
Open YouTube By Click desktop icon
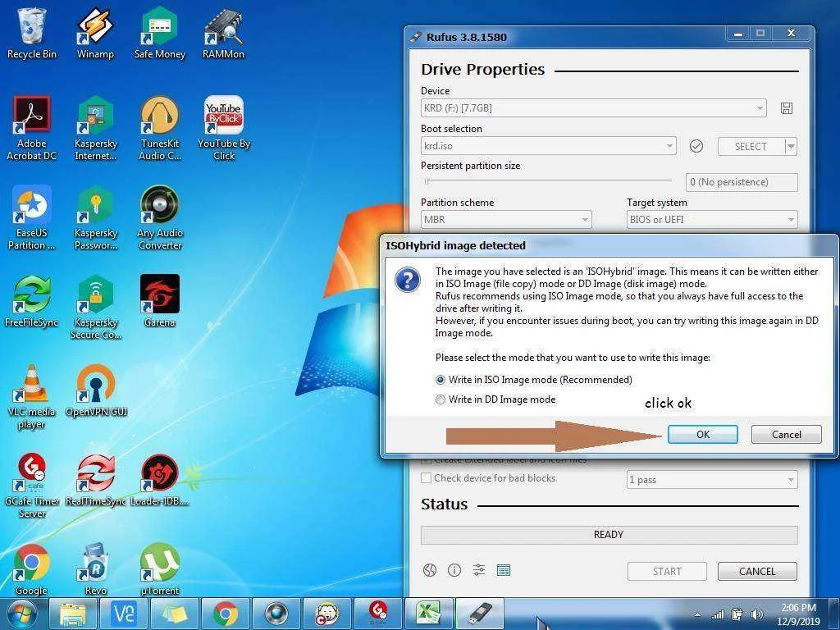pyautogui.click(x=223, y=129)
